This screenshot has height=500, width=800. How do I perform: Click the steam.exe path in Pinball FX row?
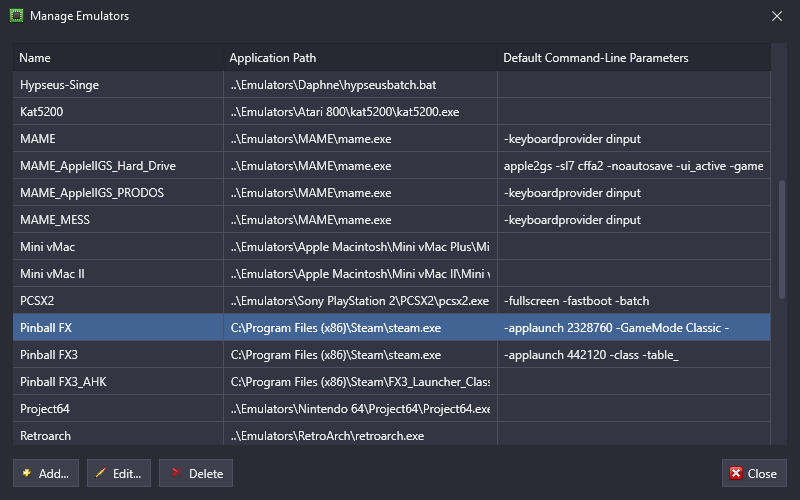[x=336, y=328]
